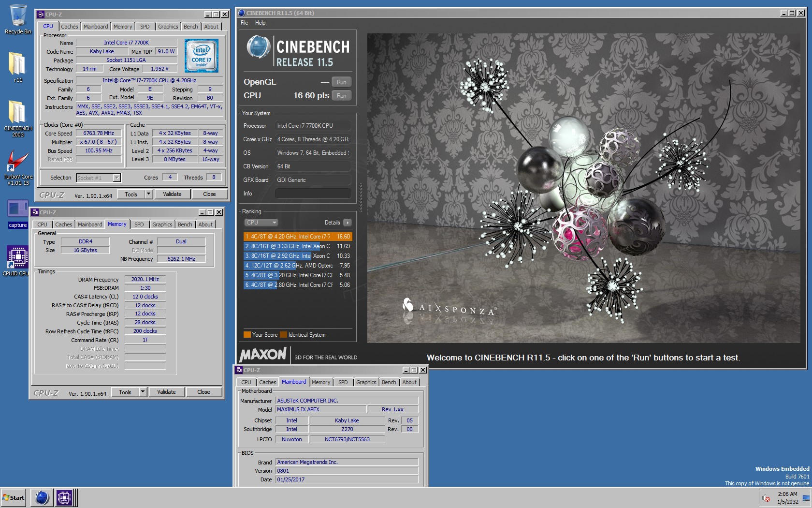This screenshot has height=508, width=812.
Task: Click the Identical System brown legend swatch
Action: click(x=283, y=335)
